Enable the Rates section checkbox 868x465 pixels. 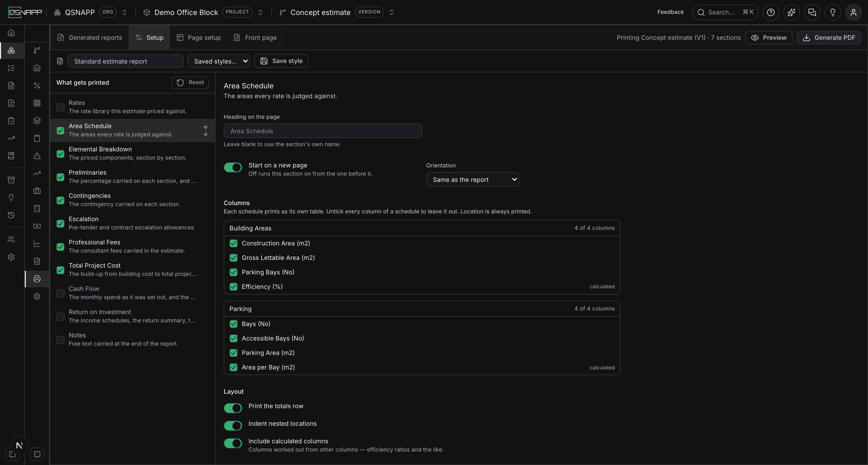tap(60, 107)
